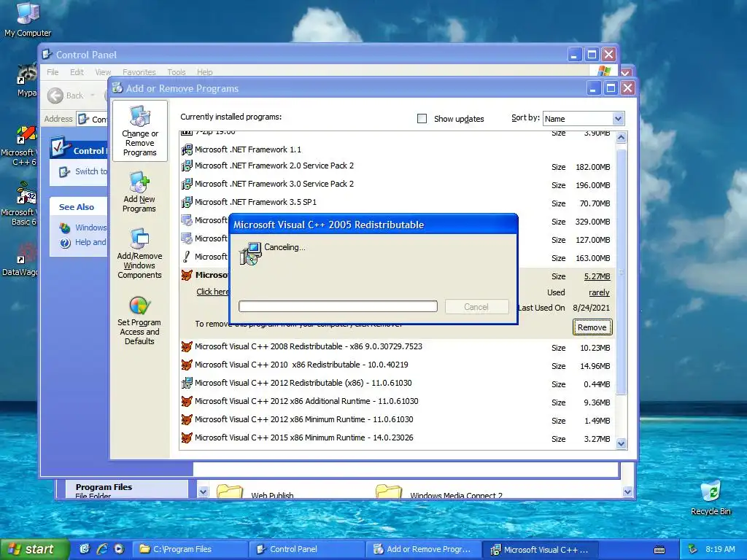Viewport: 747px width, 560px height.
Task: Open Sort by Name dropdown
Action: coord(618,119)
